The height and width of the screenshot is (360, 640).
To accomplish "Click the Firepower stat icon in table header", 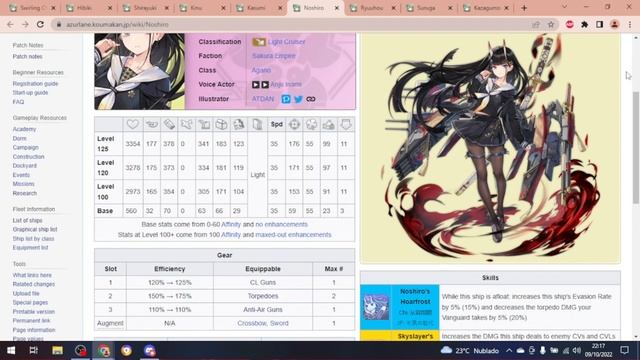I will pyautogui.click(x=151, y=124).
